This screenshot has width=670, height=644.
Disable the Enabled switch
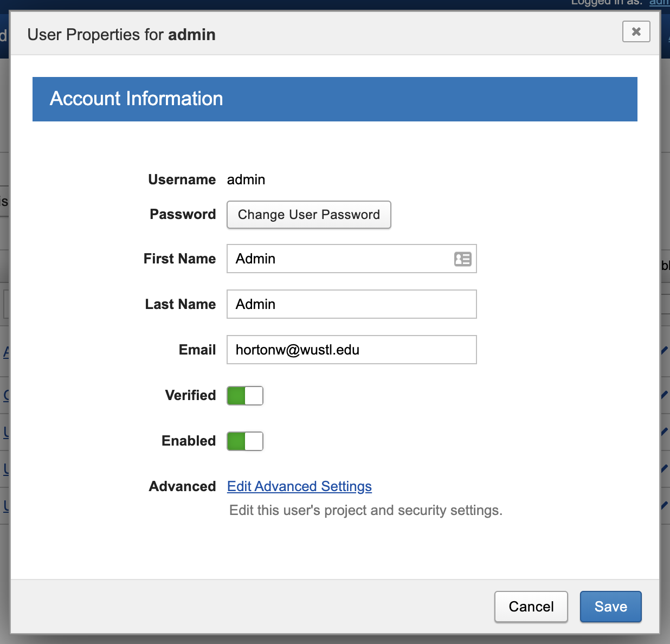coord(245,441)
